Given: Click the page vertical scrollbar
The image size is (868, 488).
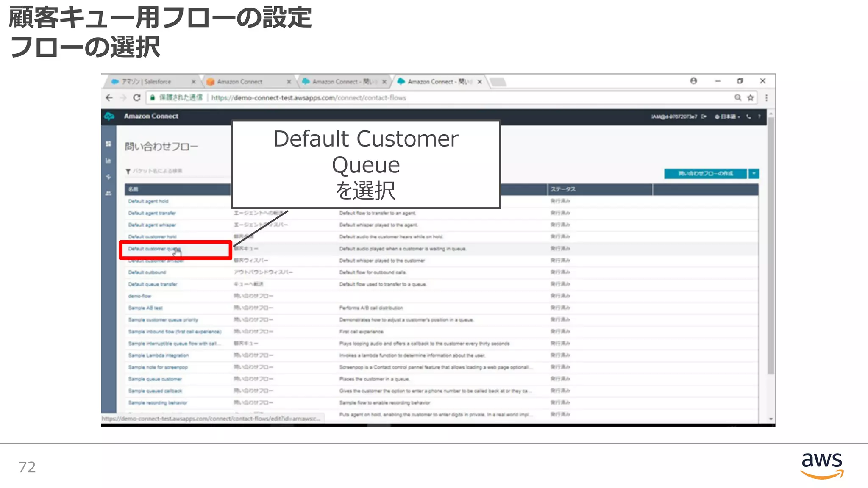Looking at the screenshot, I should (771, 246).
